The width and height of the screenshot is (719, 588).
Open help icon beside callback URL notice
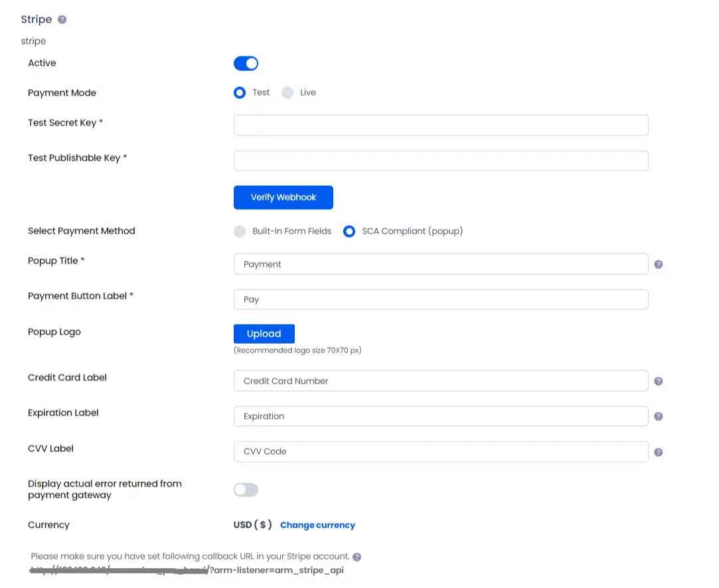357,557
